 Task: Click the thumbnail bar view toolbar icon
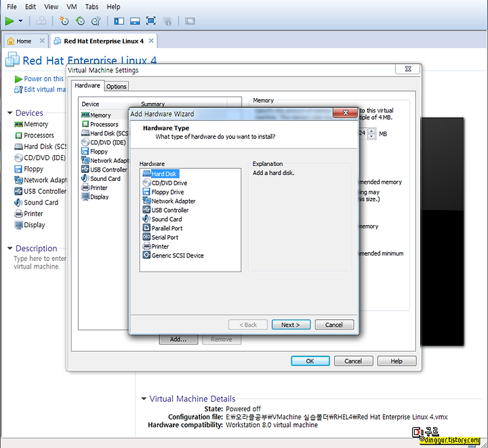click(135, 21)
